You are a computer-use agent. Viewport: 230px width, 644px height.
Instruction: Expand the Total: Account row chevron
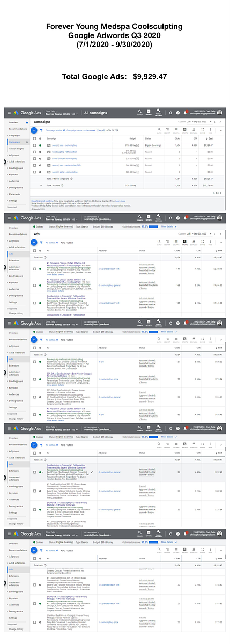tap(41, 185)
